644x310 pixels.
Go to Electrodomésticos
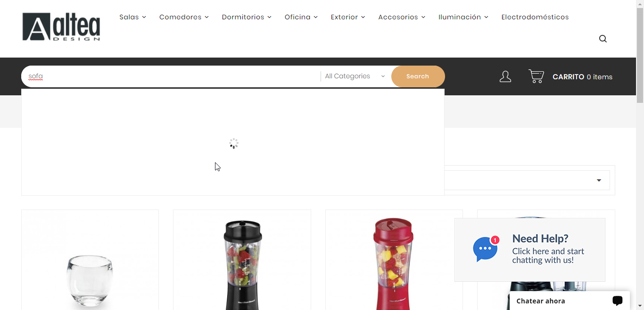coord(535,17)
